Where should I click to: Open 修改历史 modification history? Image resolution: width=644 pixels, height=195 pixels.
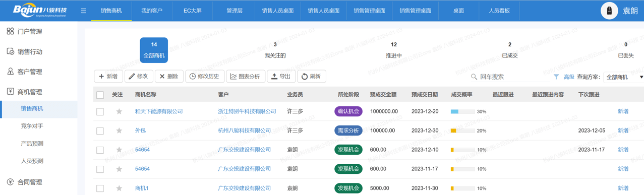tap(205, 76)
